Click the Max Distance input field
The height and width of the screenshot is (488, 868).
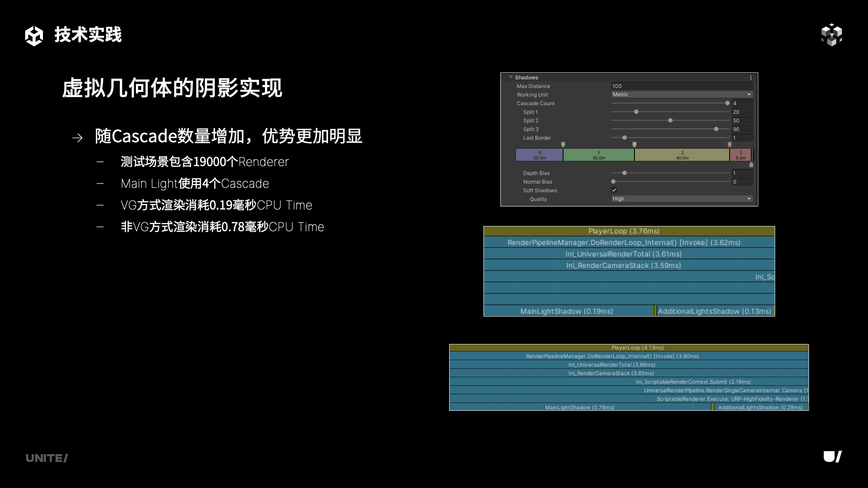[681, 86]
